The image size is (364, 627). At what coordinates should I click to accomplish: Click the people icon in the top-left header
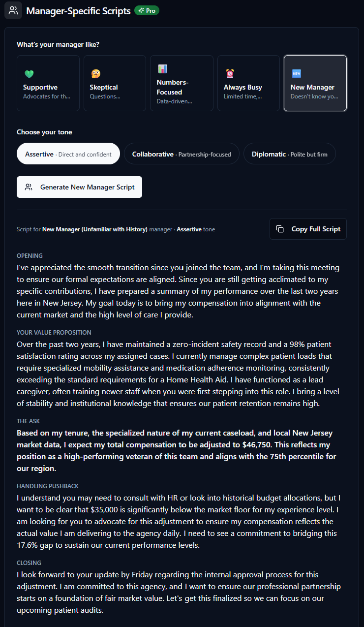tap(13, 10)
